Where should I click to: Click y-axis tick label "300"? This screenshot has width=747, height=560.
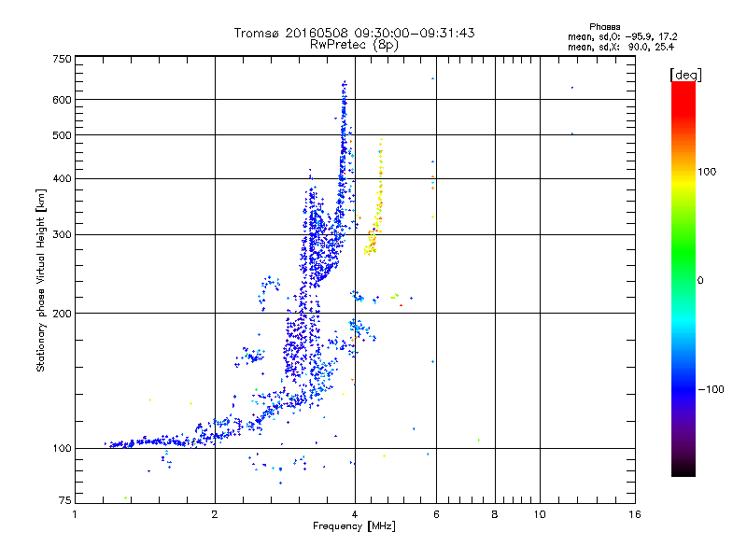(x=62, y=235)
